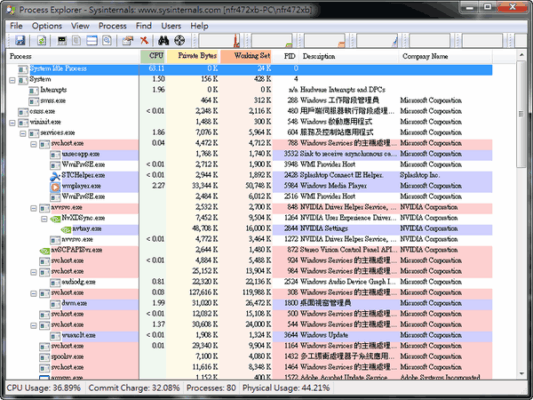Sort by the Private Bytes column header
Viewport: 533px width, 400px height.
coord(193,56)
